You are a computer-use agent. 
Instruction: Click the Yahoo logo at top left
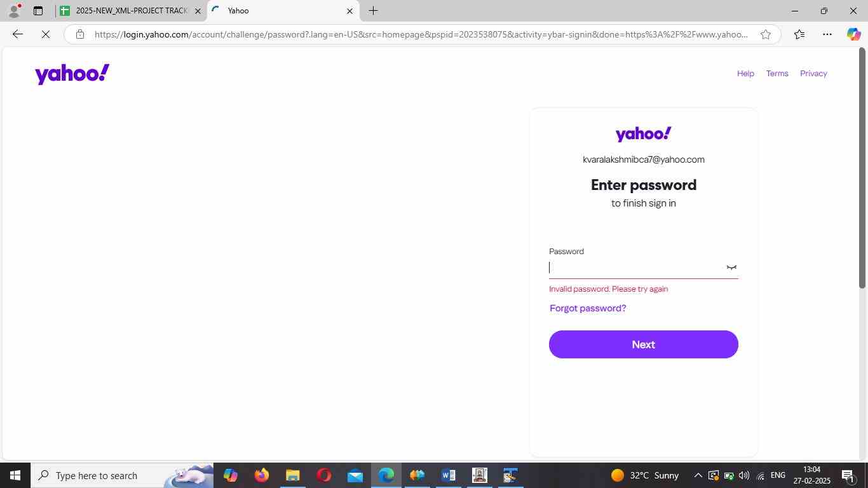tap(72, 74)
